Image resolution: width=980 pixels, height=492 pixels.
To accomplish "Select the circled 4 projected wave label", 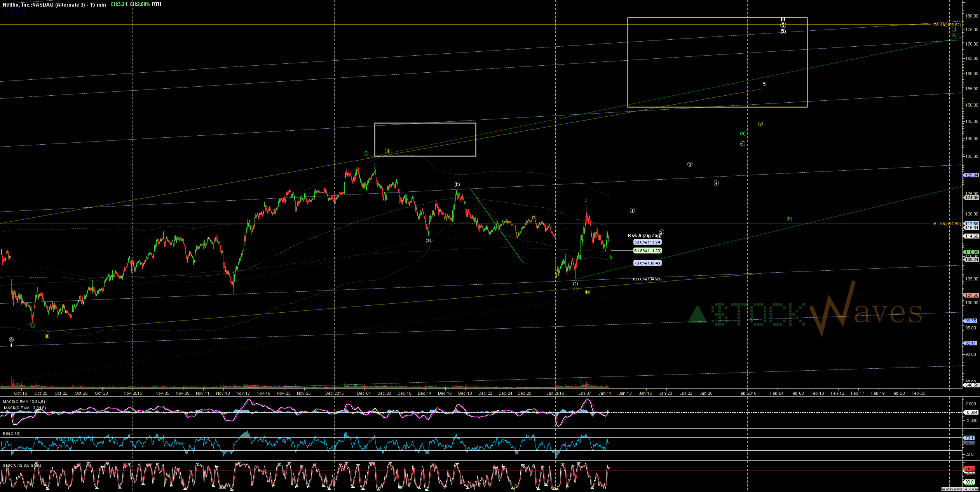I will 716,183.
